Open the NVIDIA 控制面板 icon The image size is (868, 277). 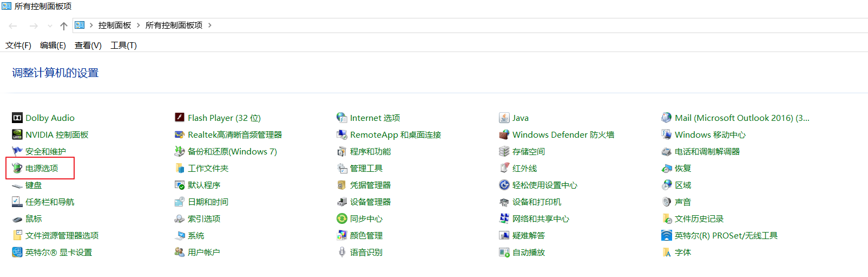[x=17, y=134]
